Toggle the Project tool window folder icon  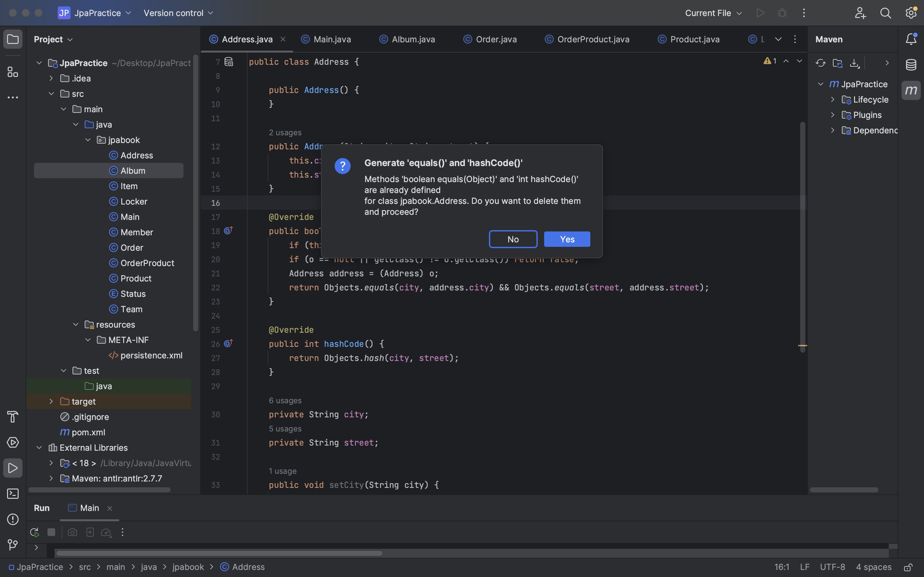(x=13, y=39)
